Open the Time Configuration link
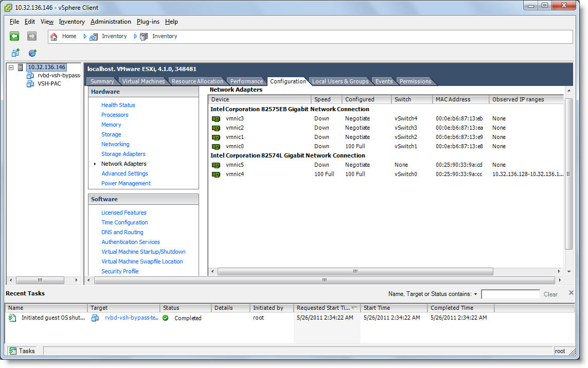The height and width of the screenshot is (368, 588). click(x=124, y=222)
